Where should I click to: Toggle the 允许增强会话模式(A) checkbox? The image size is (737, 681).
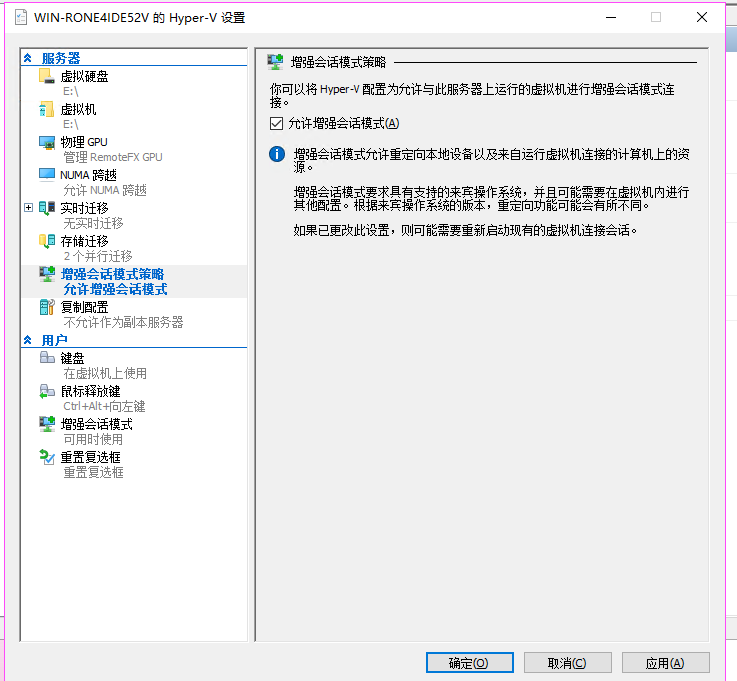[x=276, y=124]
